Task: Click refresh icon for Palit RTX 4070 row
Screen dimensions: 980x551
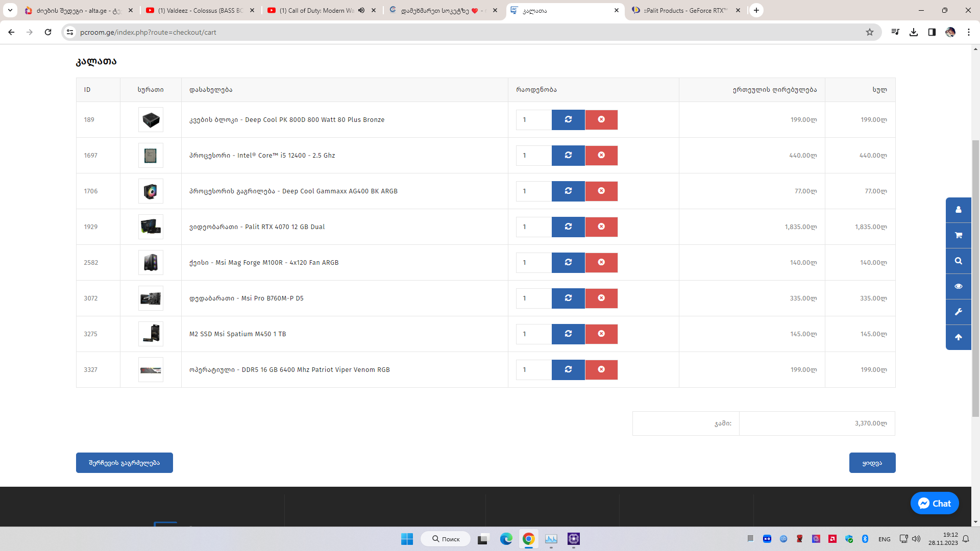Action: (x=568, y=227)
